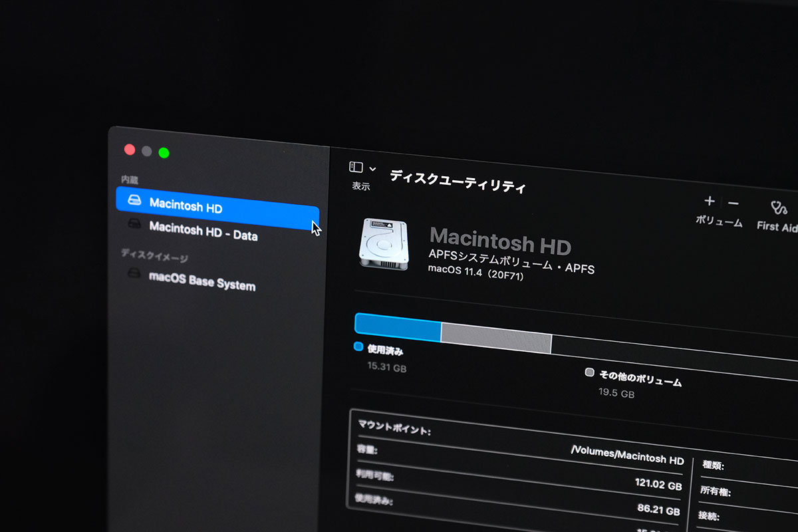798x532 pixels.
Task: Close the window with the red button
Action: (130, 150)
